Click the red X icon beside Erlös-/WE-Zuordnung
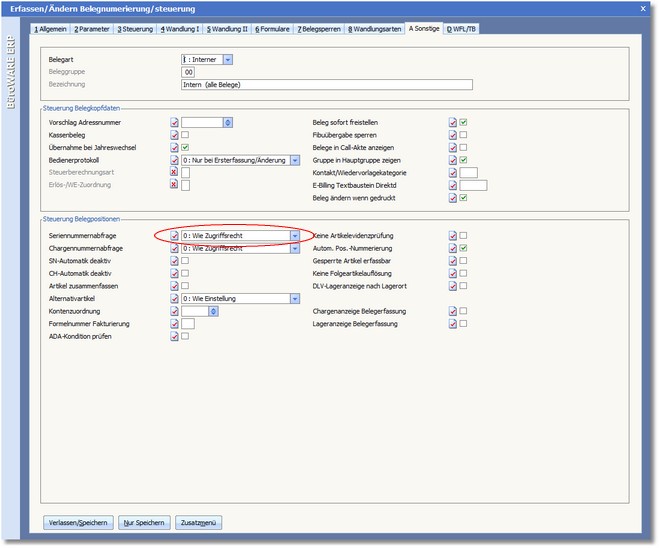The height and width of the screenshot is (548, 659). (x=174, y=185)
